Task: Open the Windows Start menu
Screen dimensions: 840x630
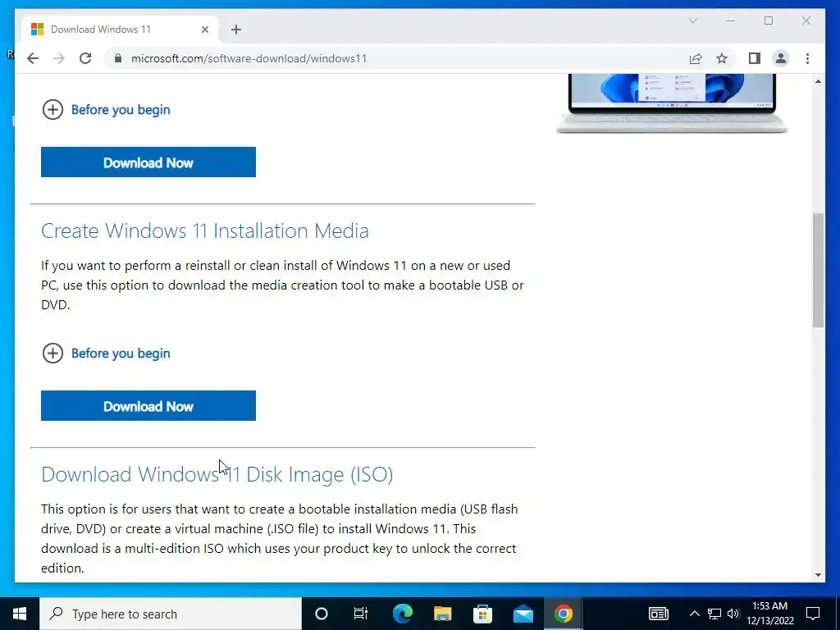Action: (x=20, y=614)
